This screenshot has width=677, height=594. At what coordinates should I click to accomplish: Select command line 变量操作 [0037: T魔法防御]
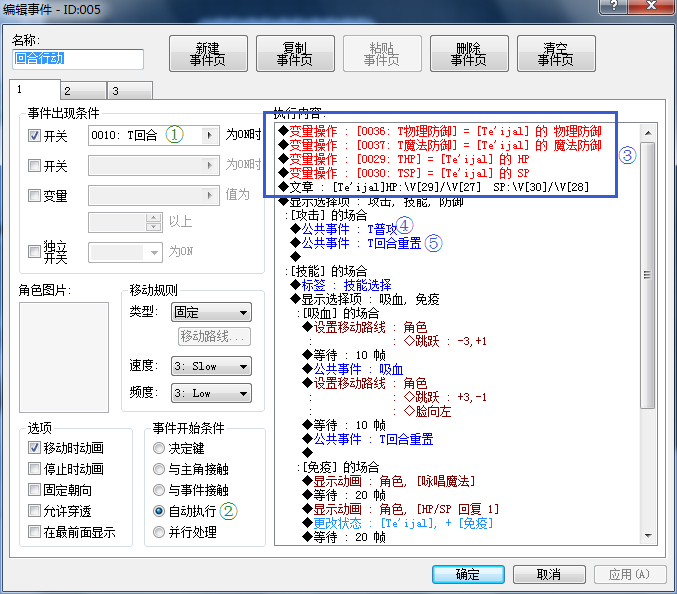pos(440,145)
